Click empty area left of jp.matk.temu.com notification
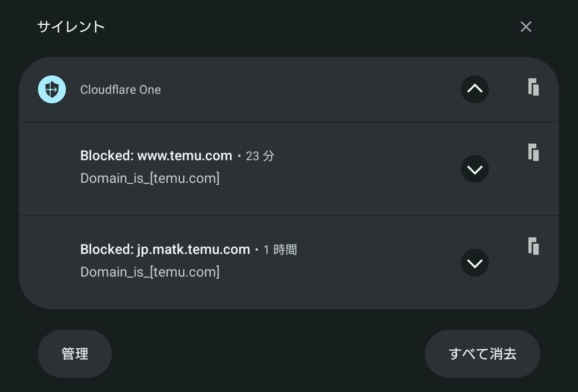This screenshot has width=578, height=392. [49, 262]
